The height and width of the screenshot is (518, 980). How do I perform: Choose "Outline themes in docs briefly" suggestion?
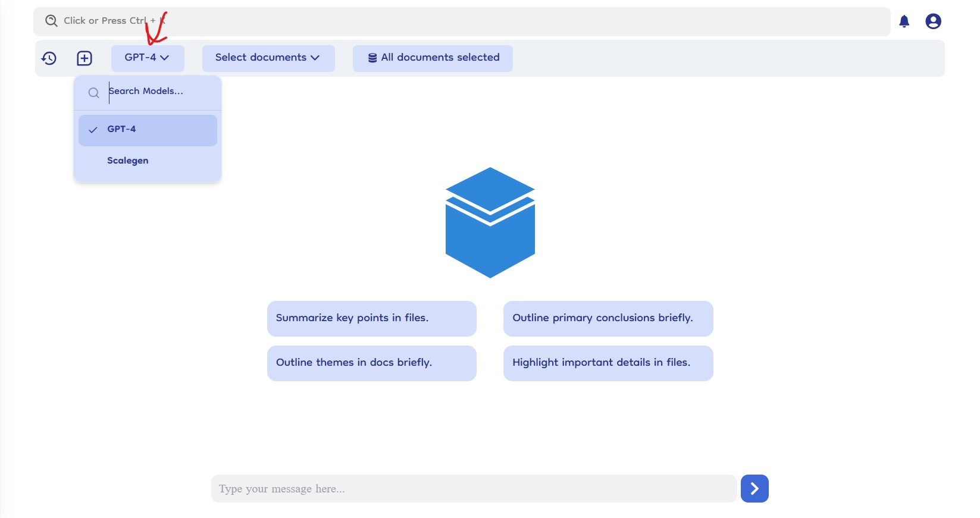371,363
